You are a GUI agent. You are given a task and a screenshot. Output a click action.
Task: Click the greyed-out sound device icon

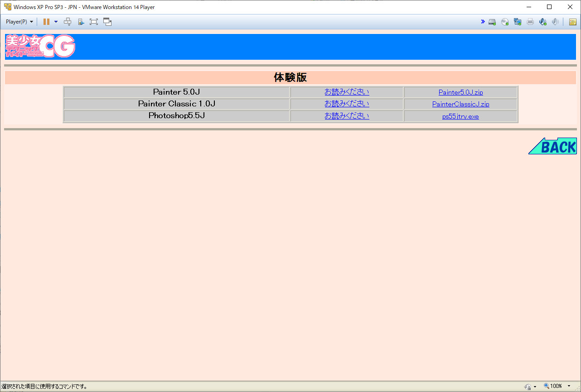click(555, 22)
